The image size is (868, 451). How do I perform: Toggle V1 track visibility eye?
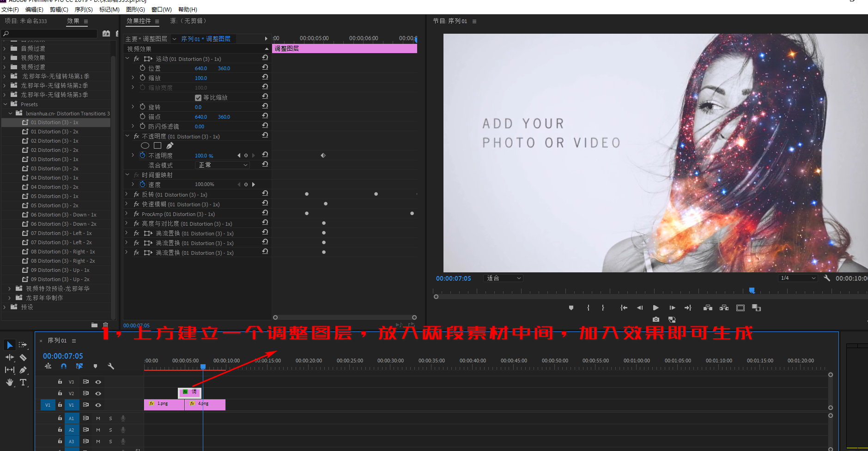click(98, 405)
